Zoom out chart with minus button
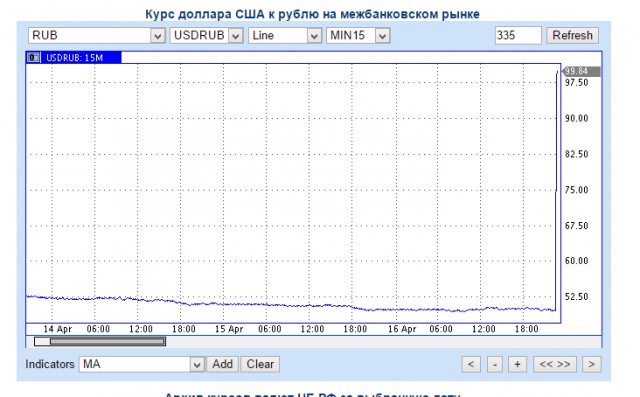The height and width of the screenshot is (397, 640). coord(495,364)
